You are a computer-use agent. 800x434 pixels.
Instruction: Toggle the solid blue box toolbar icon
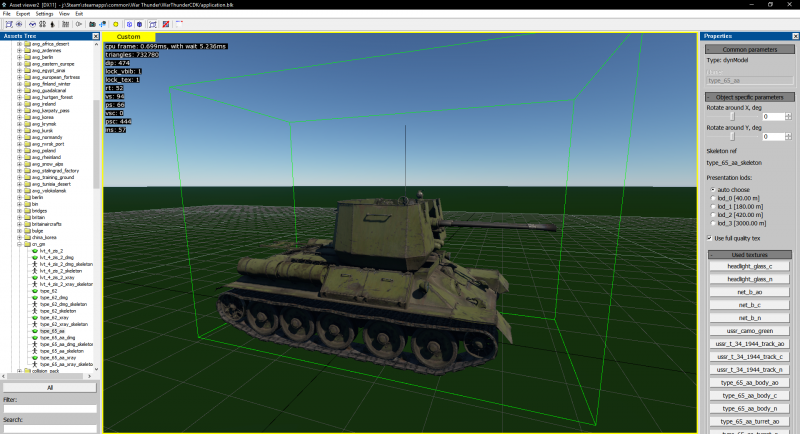(x=139, y=24)
